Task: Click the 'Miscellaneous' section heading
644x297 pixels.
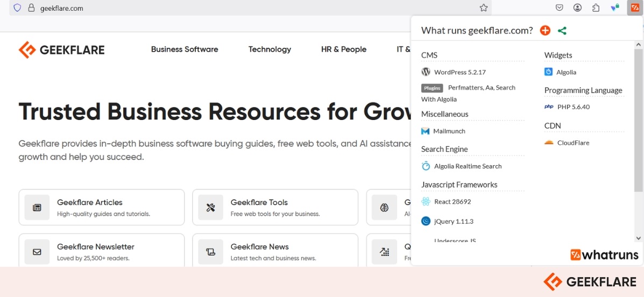Action: coord(444,114)
